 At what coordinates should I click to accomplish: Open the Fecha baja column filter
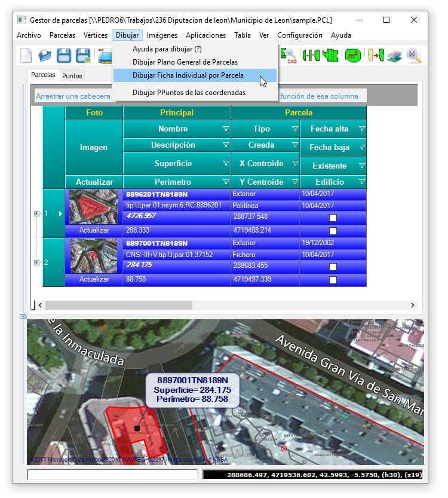[x=362, y=147]
